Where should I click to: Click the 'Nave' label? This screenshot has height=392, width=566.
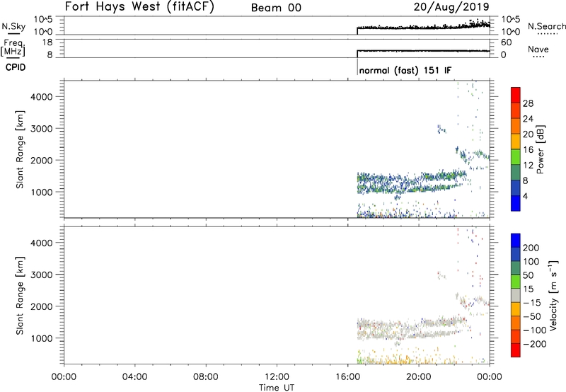point(538,50)
